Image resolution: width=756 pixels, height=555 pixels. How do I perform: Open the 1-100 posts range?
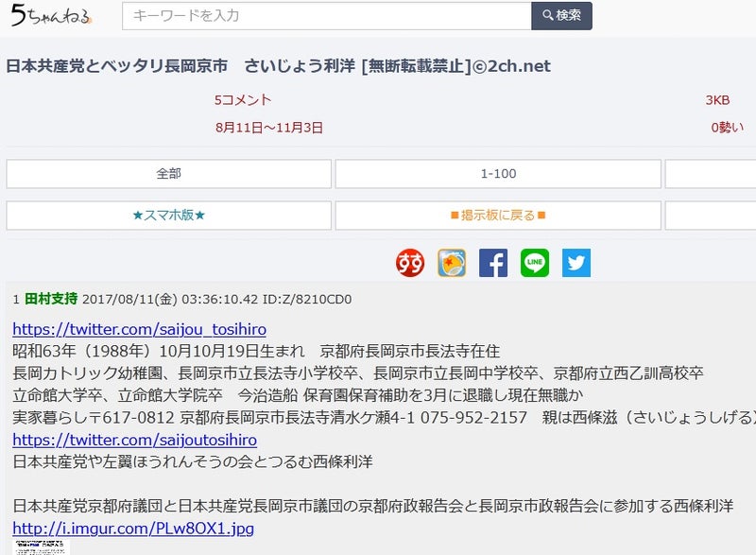point(497,173)
